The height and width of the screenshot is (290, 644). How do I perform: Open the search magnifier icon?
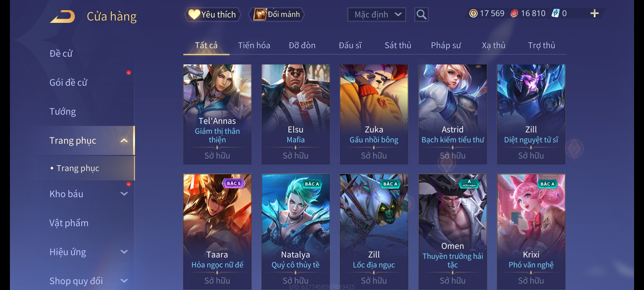(421, 15)
